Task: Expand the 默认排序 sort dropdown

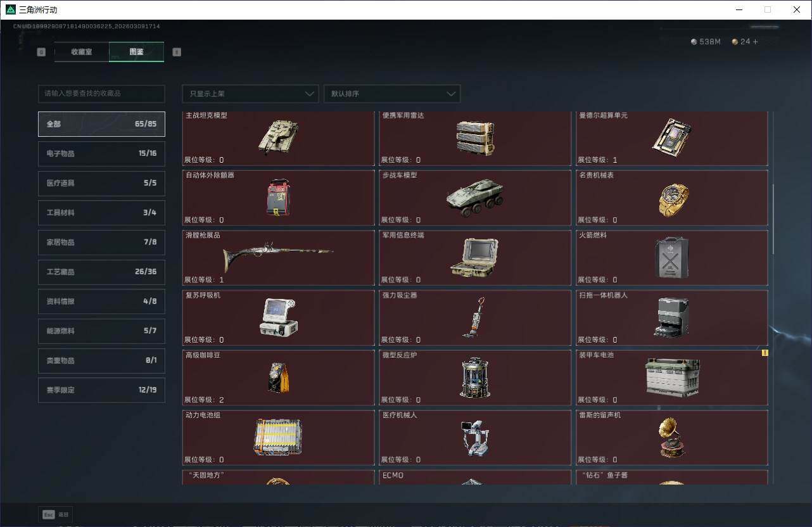Action: point(392,94)
